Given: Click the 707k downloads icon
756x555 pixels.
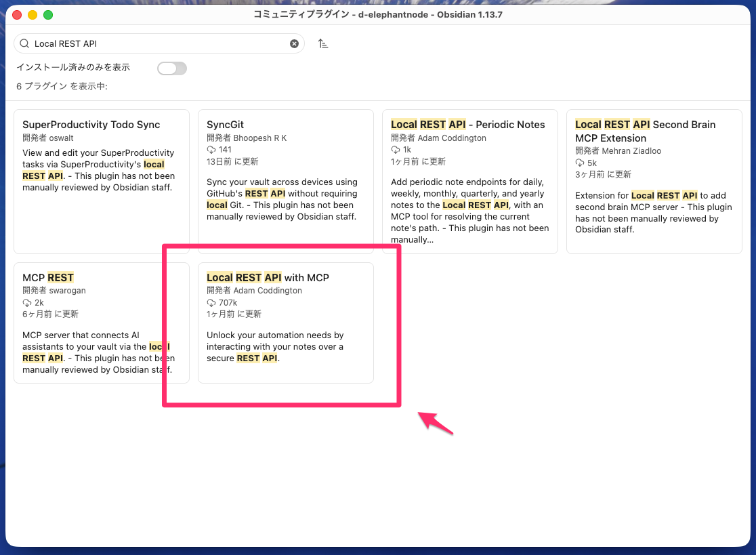Looking at the screenshot, I should pos(211,303).
